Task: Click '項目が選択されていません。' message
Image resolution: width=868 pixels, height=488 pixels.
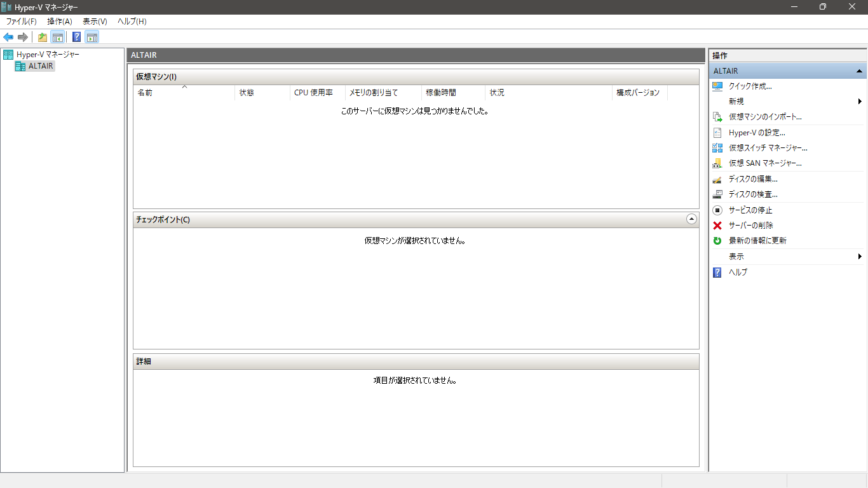Action: (415, 381)
